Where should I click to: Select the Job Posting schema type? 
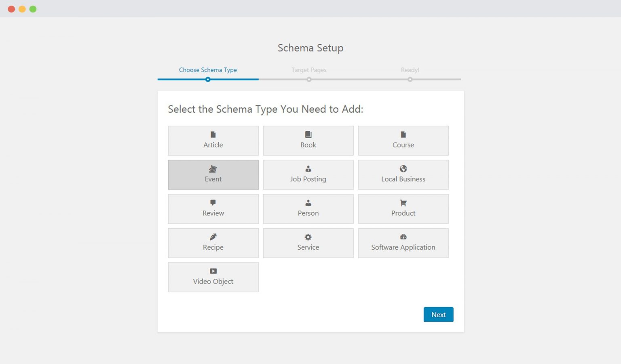(x=308, y=175)
